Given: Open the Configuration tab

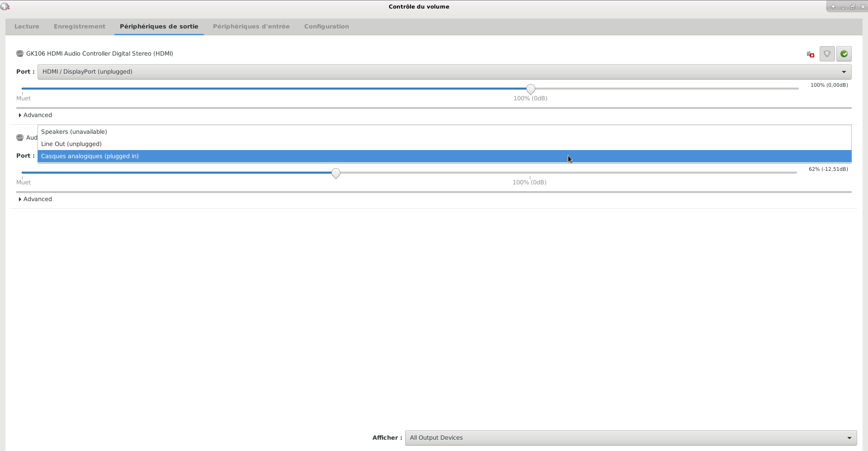Looking at the screenshot, I should 326,26.
